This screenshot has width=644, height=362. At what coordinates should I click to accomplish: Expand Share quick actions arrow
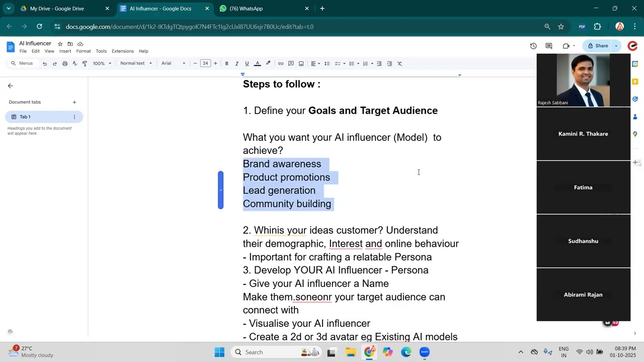(616, 46)
